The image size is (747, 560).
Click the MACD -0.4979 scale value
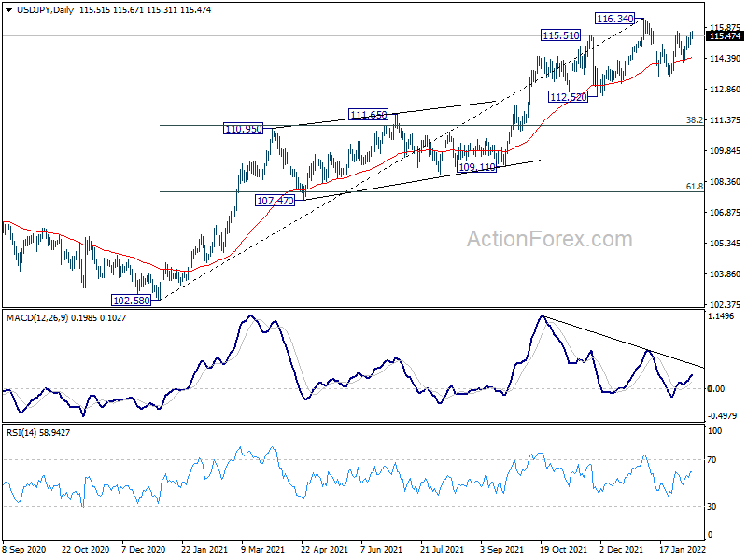click(x=723, y=415)
